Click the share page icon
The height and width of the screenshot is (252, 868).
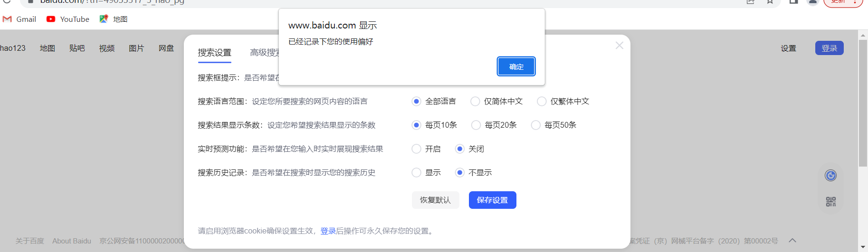pyautogui.click(x=751, y=2)
